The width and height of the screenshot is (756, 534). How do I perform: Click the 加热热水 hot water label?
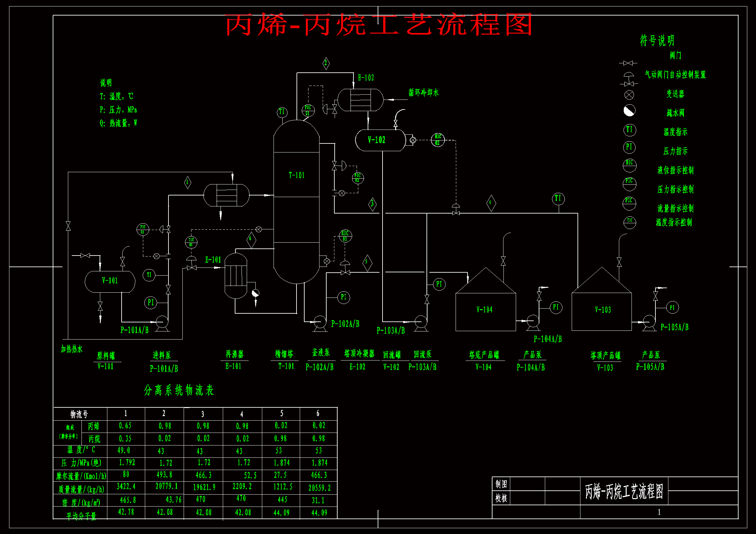(71, 349)
